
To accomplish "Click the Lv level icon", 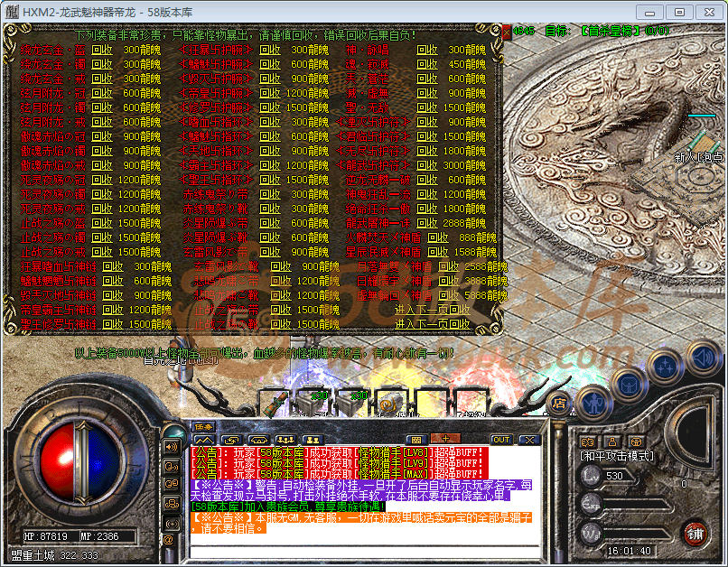I will (591, 476).
